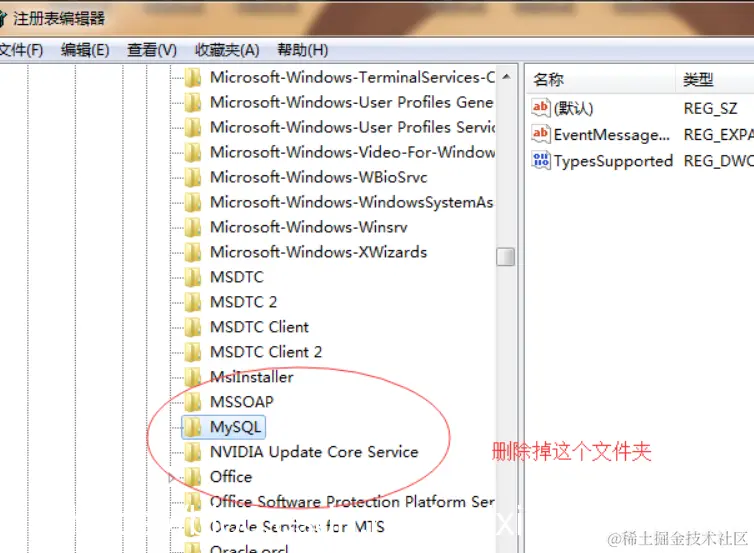
Task: Select the NVIDIA Update Core Service key
Action: pos(314,452)
